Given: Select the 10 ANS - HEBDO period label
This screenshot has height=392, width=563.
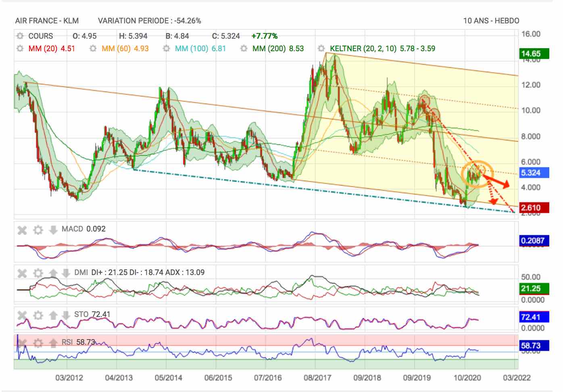Looking at the screenshot, I should coord(491,21).
